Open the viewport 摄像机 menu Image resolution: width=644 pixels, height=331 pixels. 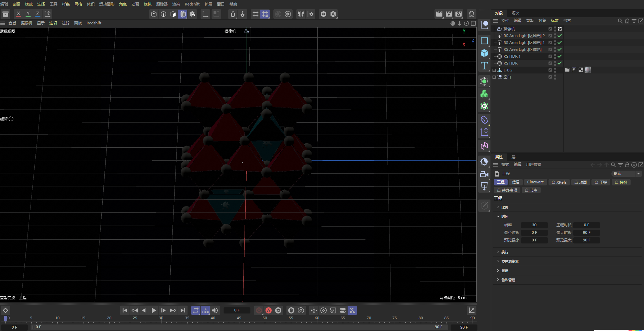pyautogui.click(x=26, y=23)
